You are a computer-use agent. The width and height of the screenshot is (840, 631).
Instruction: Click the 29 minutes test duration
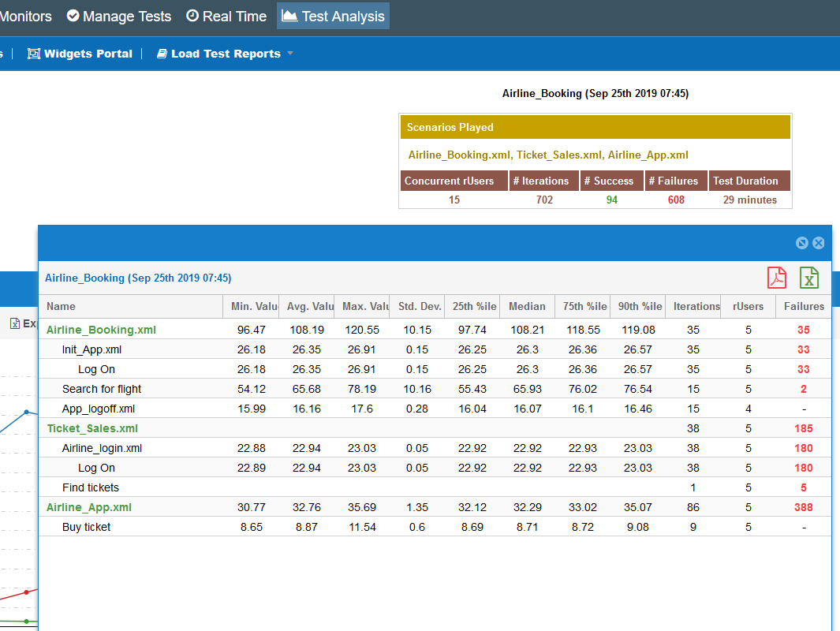[749, 200]
